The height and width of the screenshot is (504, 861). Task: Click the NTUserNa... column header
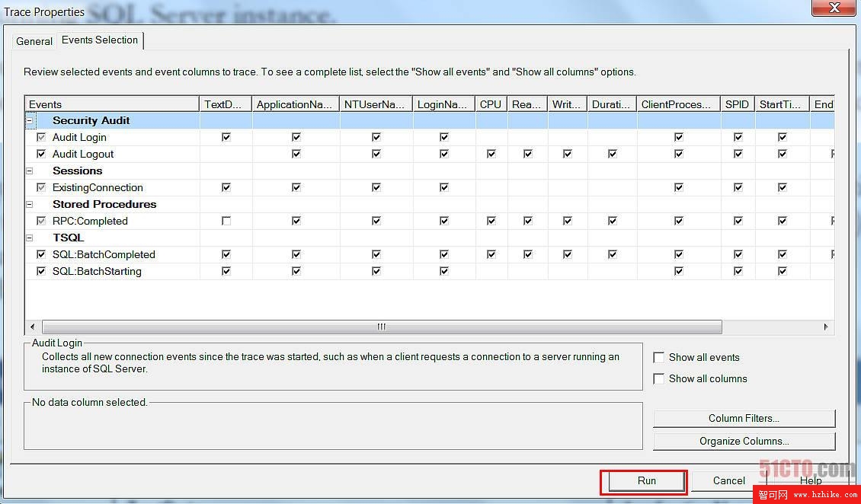point(376,104)
